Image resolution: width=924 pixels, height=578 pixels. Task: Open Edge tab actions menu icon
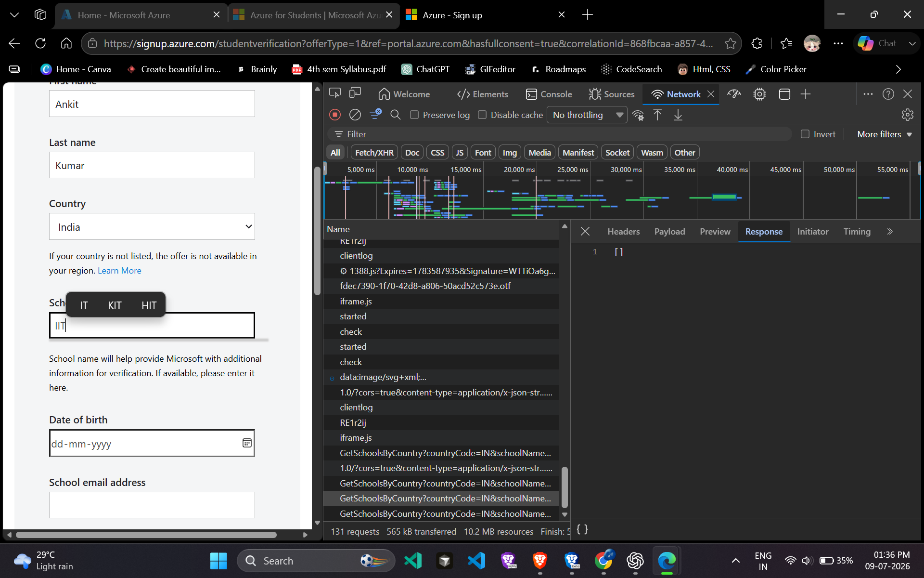(14, 15)
